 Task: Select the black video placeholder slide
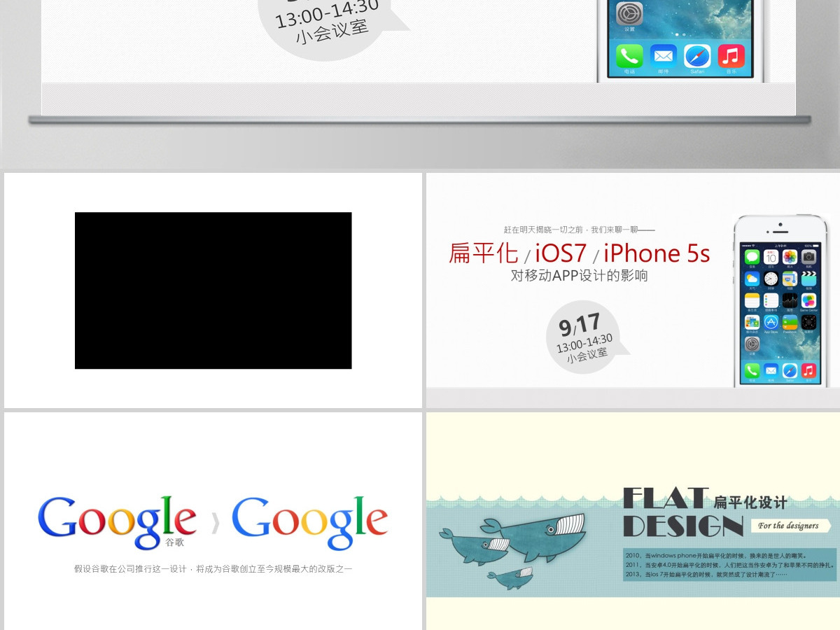(213, 290)
